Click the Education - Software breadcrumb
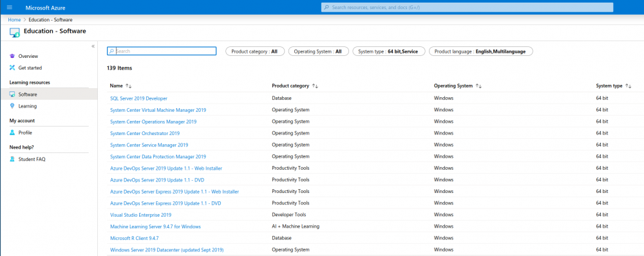The height and width of the screenshot is (256, 644). pyautogui.click(x=51, y=20)
